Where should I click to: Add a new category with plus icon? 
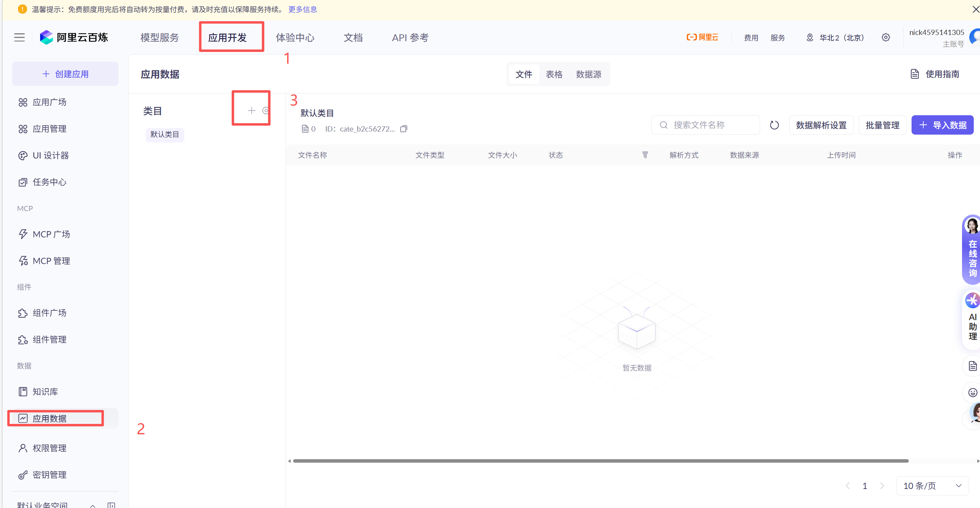(251, 111)
